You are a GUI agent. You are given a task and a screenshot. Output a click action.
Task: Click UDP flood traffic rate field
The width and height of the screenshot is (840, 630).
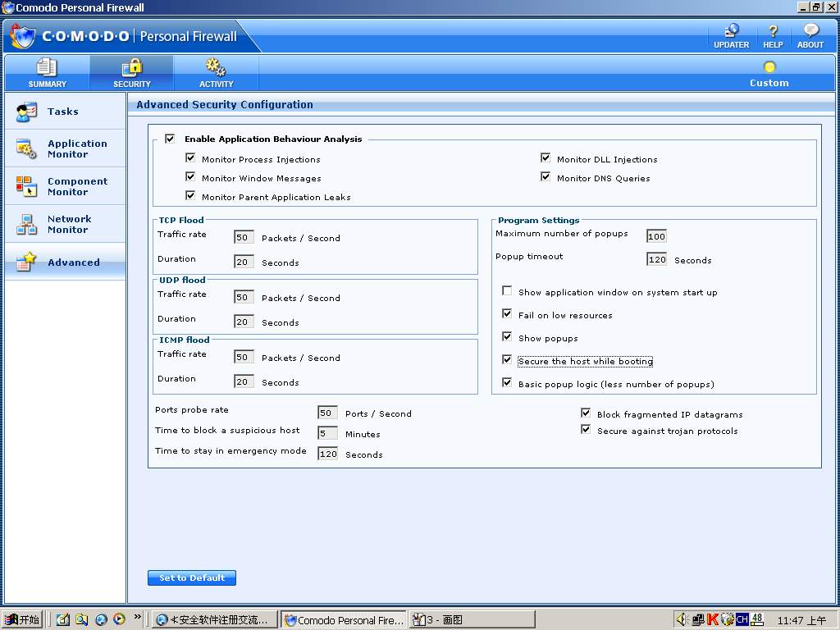click(244, 297)
